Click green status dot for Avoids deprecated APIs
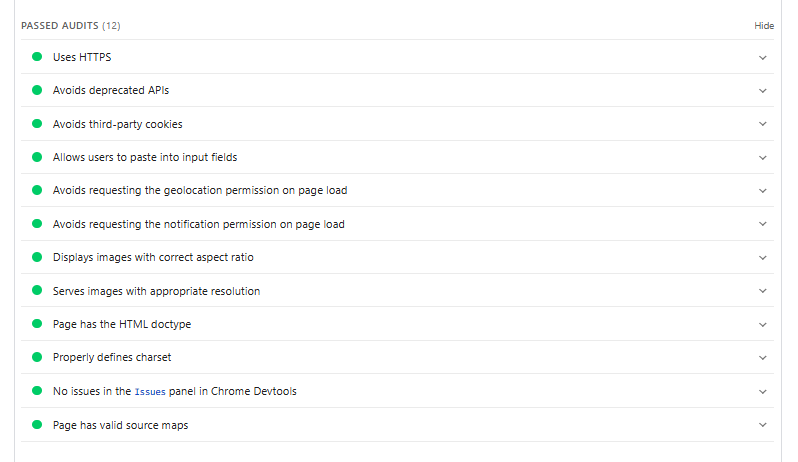Screen dimensions: 798x462 (37, 91)
